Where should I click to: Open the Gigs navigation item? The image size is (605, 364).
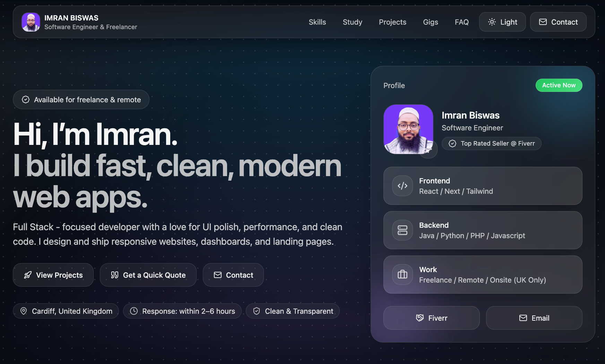(x=430, y=22)
